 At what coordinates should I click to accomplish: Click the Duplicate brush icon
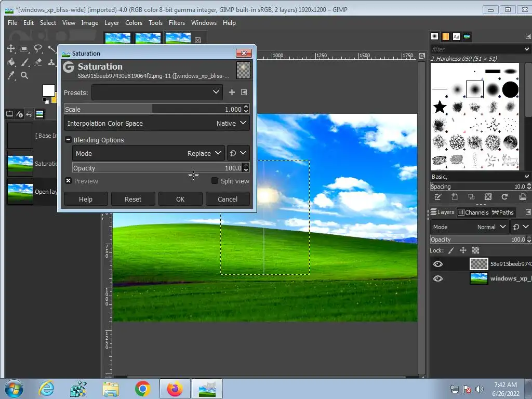click(x=471, y=197)
